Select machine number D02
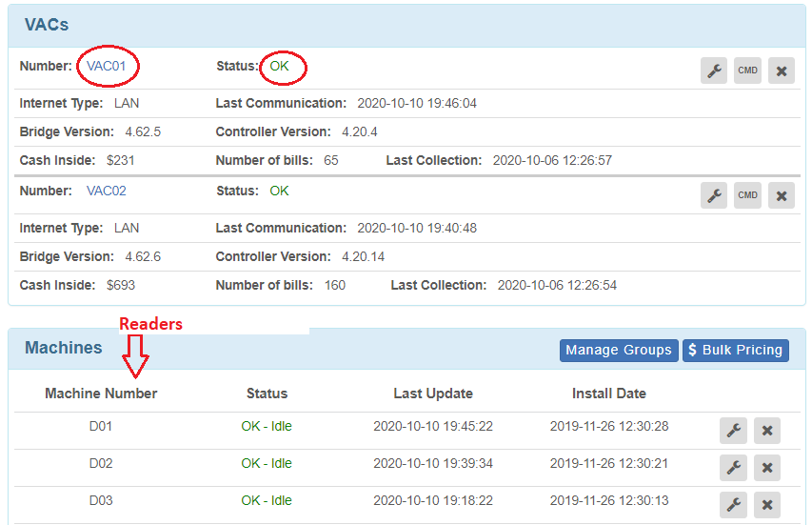 point(101,463)
